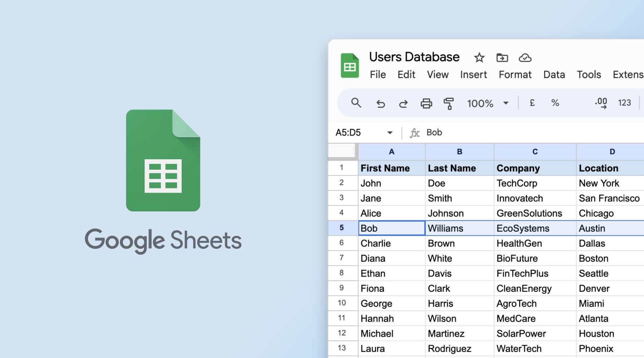Apply percent format to selection
644x358 pixels.
pyautogui.click(x=555, y=103)
